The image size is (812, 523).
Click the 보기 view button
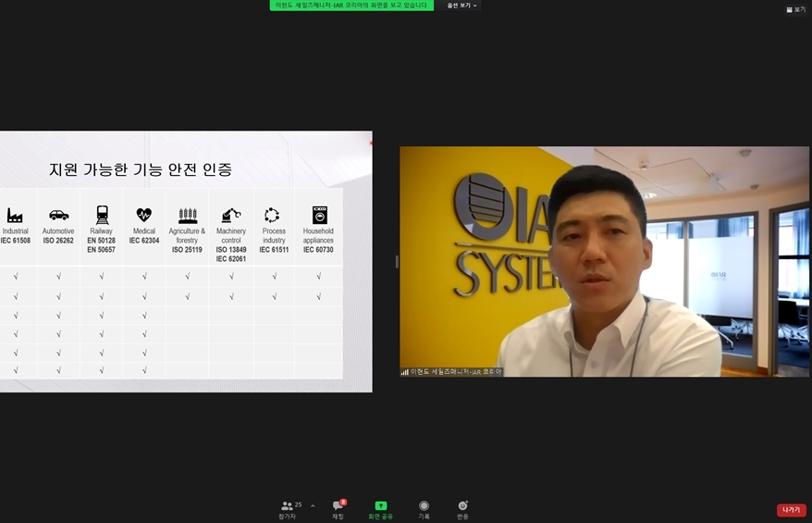(796, 9)
